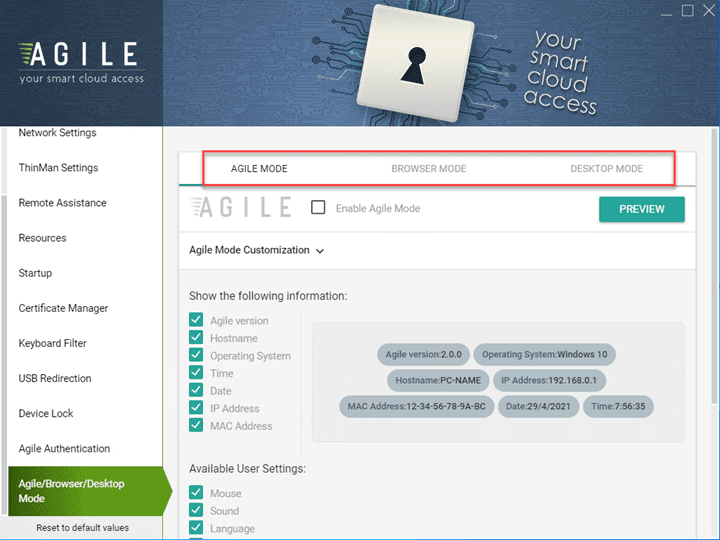
Task: Switch to the Browser Mode tab
Action: (428, 169)
